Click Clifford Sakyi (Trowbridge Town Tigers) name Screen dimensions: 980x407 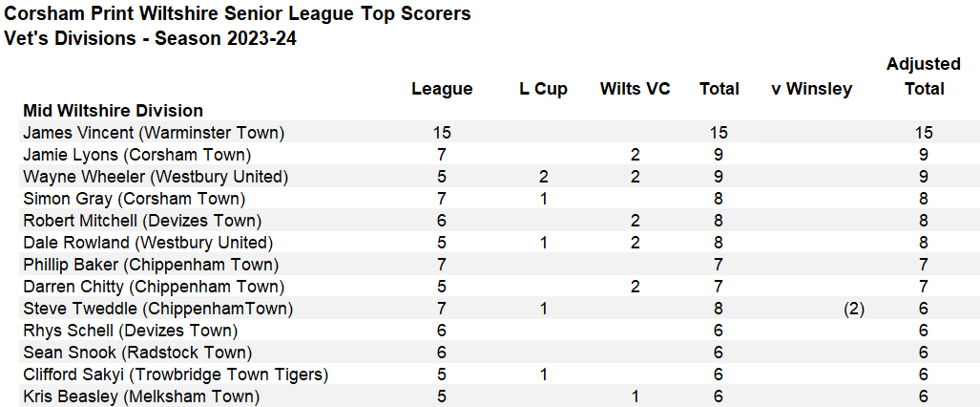pyautogui.click(x=176, y=375)
